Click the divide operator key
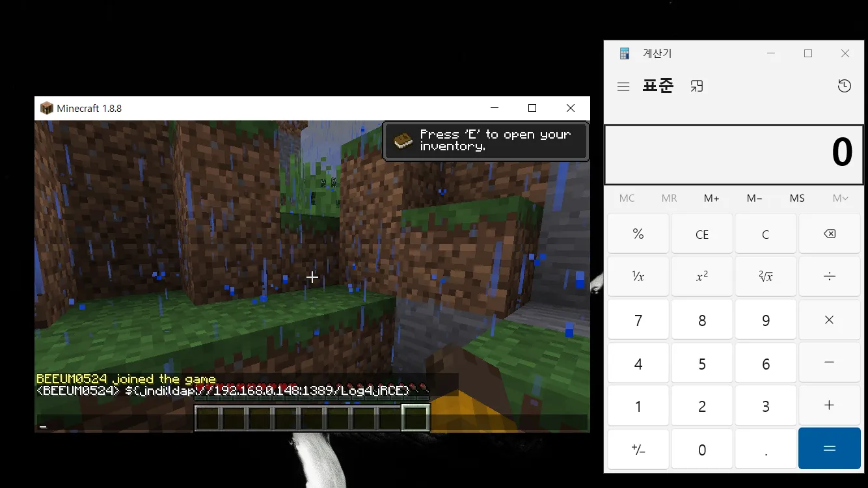The width and height of the screenshot is (868, 488). pyautogui.click(x=830, y=277)
